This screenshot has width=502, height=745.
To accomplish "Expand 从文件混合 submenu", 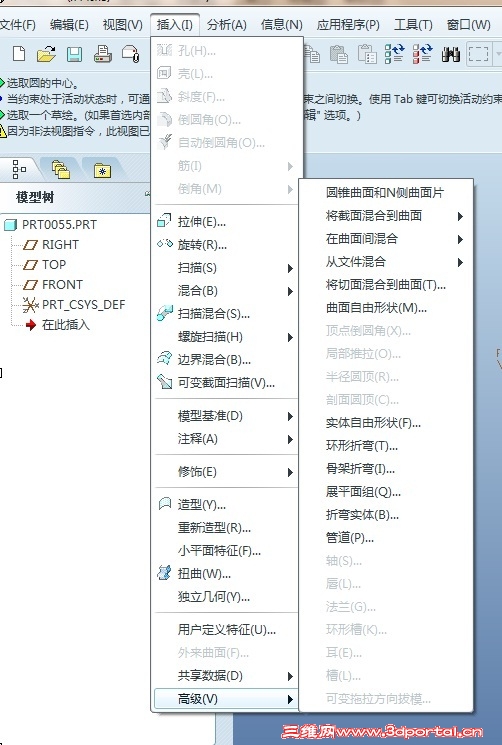I will click(x=386, y=262).
